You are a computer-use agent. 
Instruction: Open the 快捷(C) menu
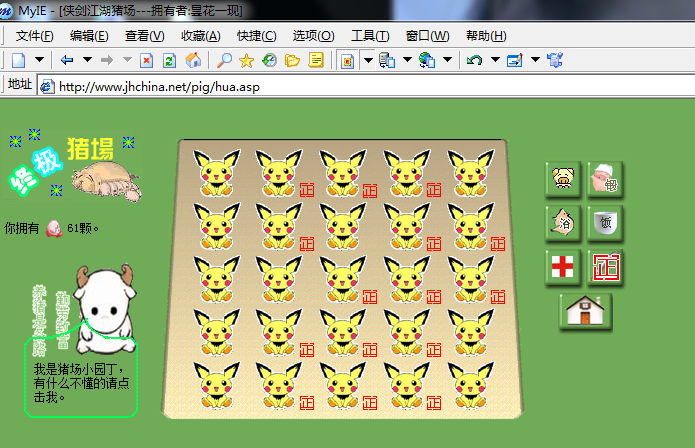257,36
